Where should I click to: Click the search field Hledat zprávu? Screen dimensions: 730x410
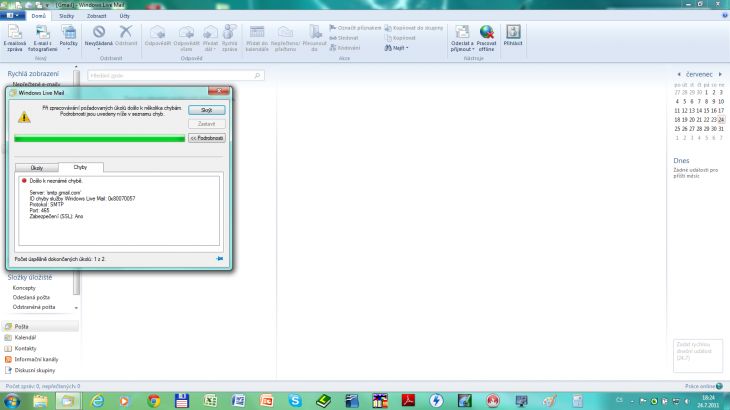tap(176, 75)
